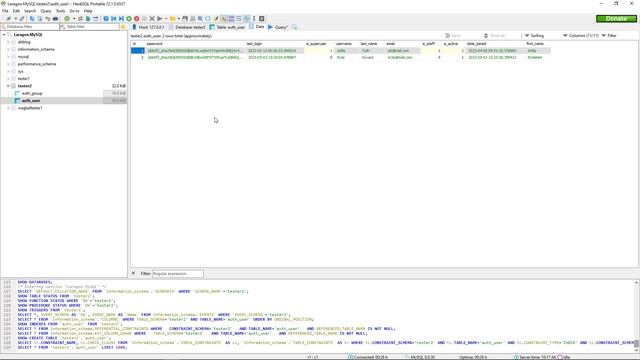The image size is (640, 360).
Task: Click the print icon in toolbar
Action: [55, 19]
